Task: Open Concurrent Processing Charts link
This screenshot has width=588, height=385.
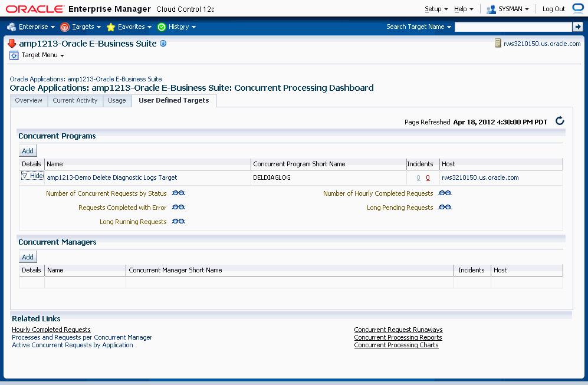Action: coord(396,345)
